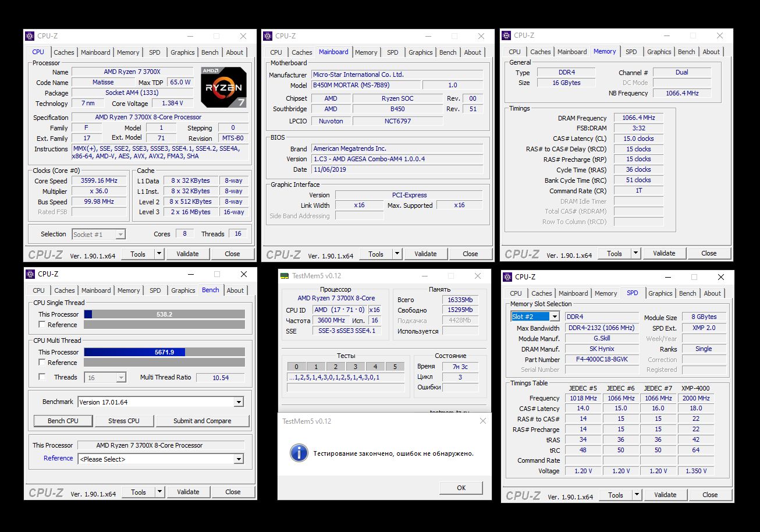Start the Stress CPU test
This screenshot has width=760, height=532.
(124, 421)
